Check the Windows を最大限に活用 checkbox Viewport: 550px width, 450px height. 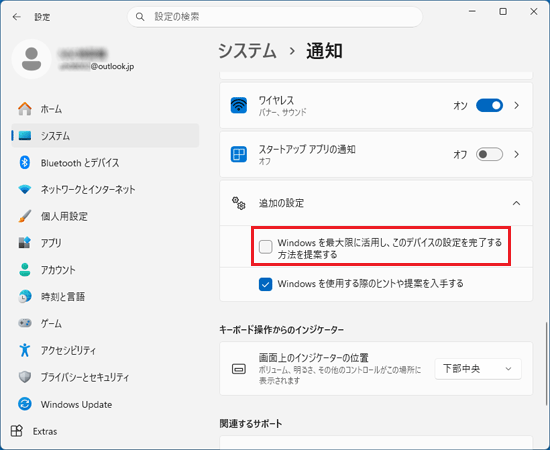(266, 247)
